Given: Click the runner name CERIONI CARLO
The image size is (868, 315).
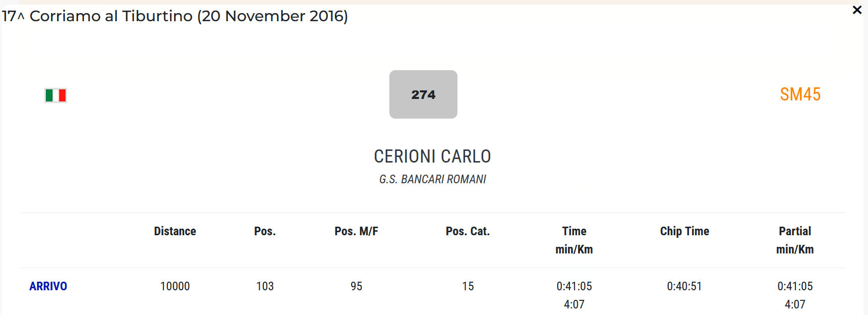Looking at the screenshot, I should tap(432, 156).
